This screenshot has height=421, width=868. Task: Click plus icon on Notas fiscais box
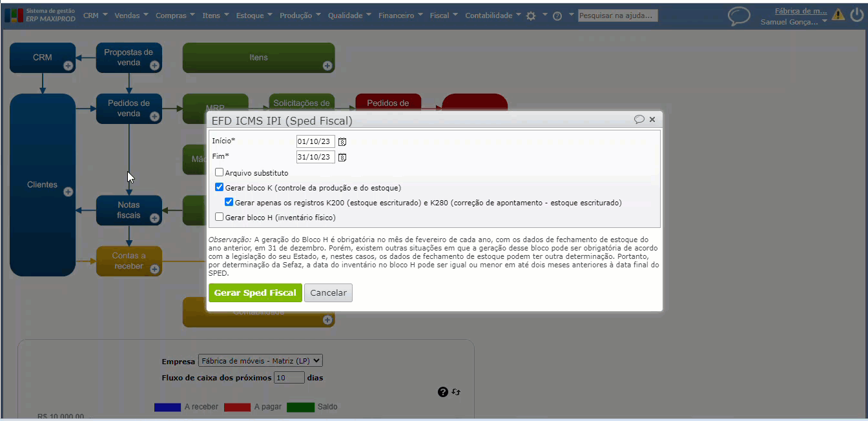154,218
